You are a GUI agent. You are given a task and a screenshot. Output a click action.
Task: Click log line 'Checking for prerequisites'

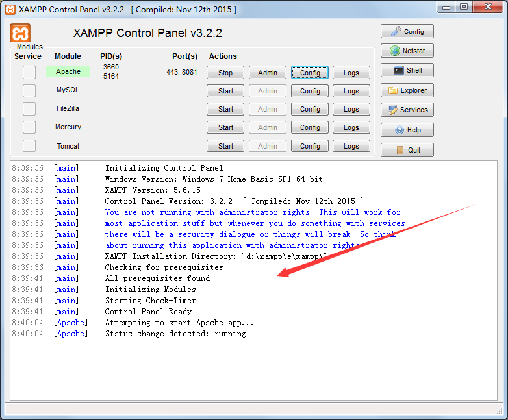click(x=164, y=267)
